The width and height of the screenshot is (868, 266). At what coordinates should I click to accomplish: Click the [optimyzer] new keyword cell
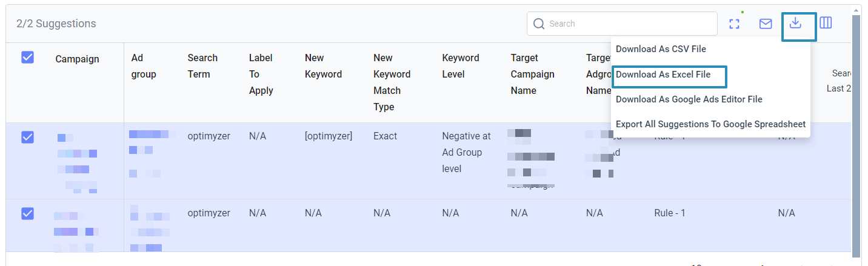click(x=329, y=136)
